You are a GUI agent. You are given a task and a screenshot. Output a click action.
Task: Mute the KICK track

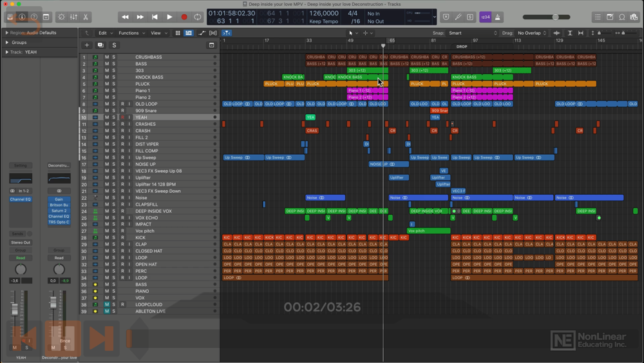pos(107,238)
